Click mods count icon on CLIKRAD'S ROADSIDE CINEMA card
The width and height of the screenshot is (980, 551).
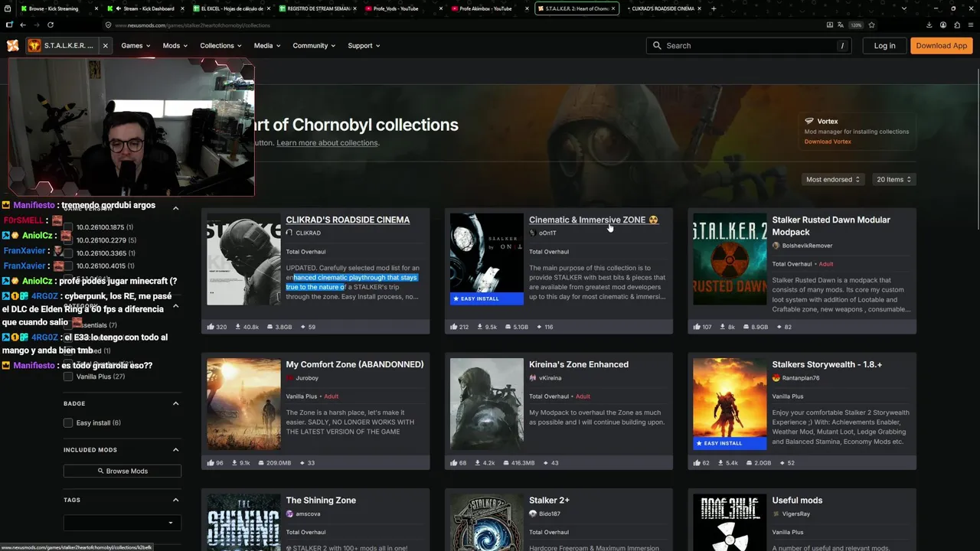[x=302, y=327]
